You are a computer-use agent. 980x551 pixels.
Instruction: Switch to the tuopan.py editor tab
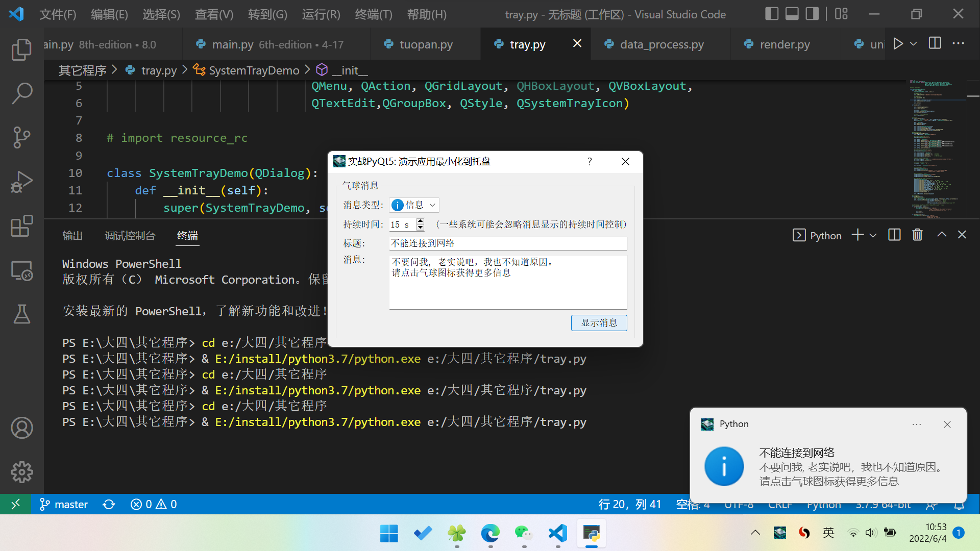[426, 44]
